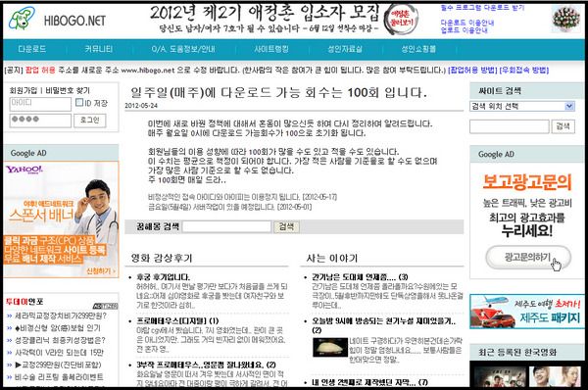Open the 프로메테우스[디지털] (1) post
This screenshot has height=390, width=588.
tap(177, 321)
